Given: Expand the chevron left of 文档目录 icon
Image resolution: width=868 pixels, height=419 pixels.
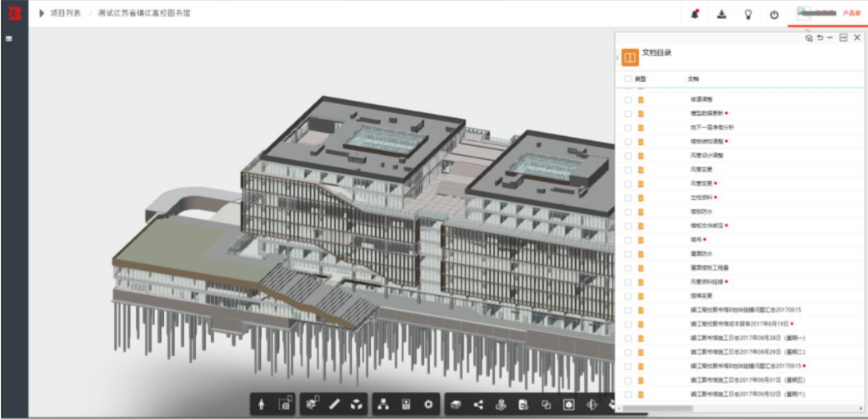Looking at the screenshot, I should tap(618, 57).
